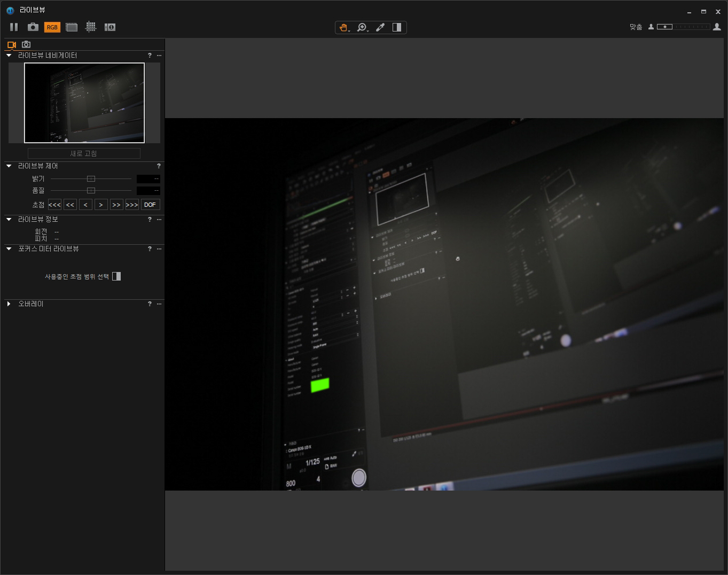Collapse the 라이브뷰 네비게이터 panel

click(9, 56)
